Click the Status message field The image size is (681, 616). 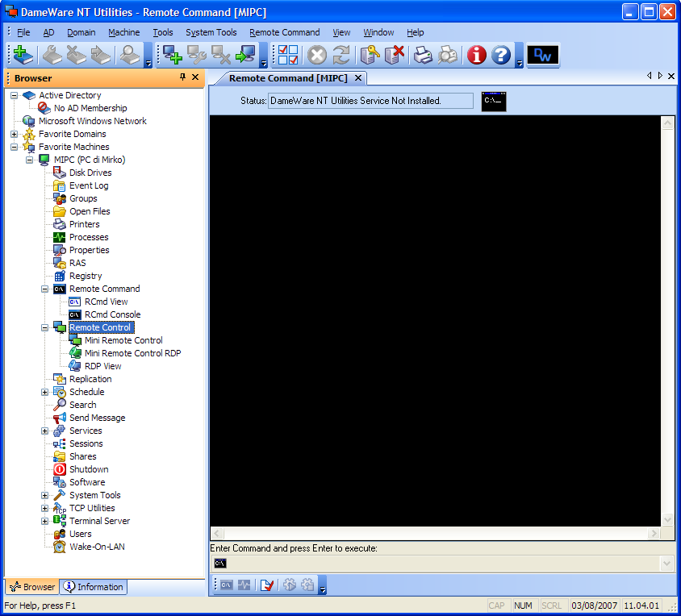point(370,101)
